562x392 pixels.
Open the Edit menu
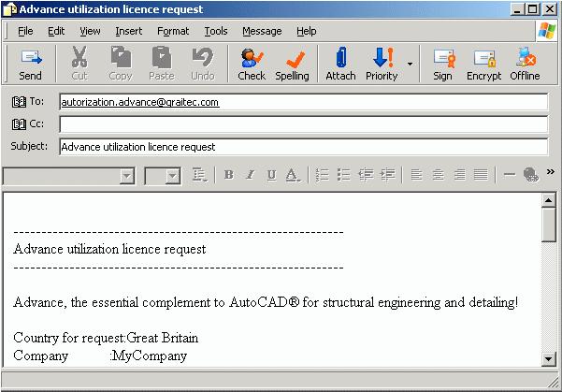[x=56, y=31]
